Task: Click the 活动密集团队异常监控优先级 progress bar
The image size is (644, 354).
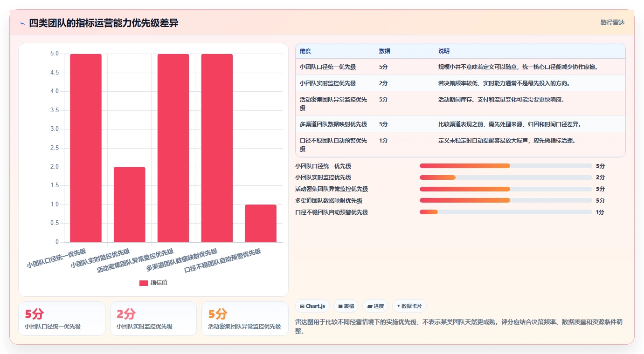Action: 506,189
